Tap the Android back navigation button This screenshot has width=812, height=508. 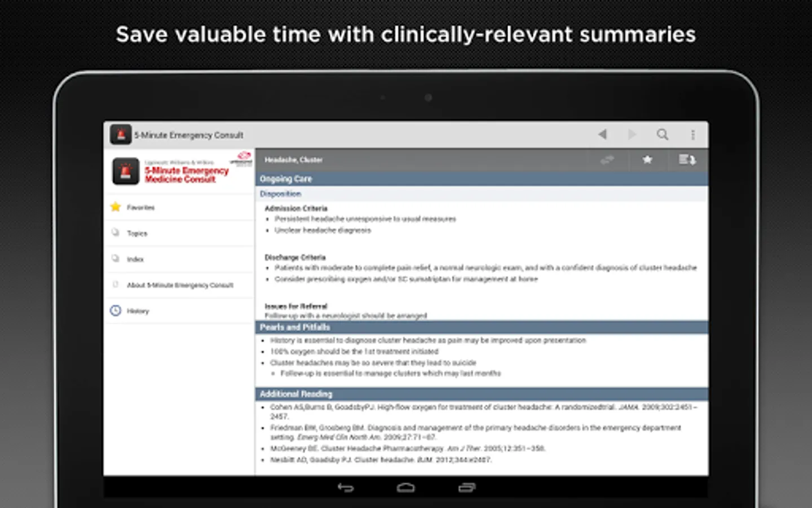pyautogui.click(x=346, y=488)
